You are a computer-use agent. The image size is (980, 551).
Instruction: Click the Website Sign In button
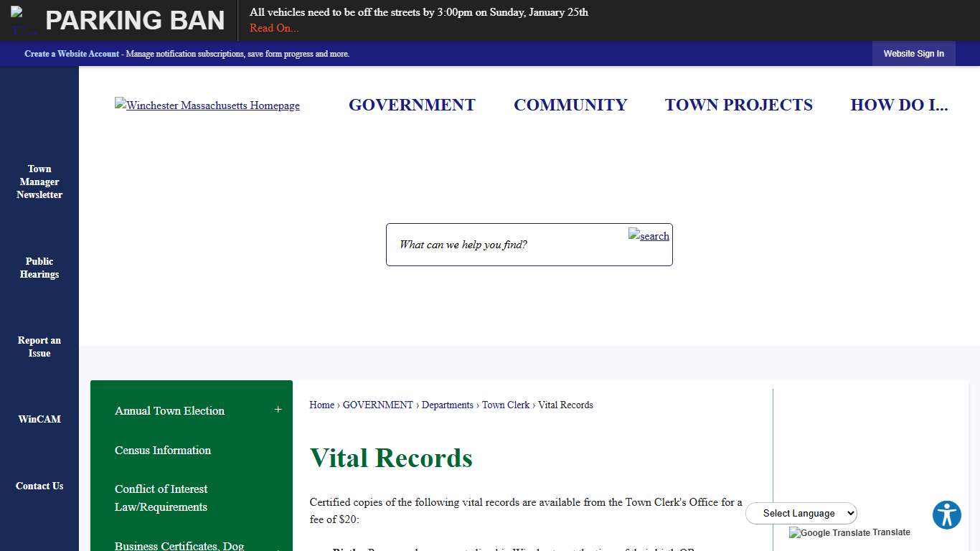tap(913, 53)
